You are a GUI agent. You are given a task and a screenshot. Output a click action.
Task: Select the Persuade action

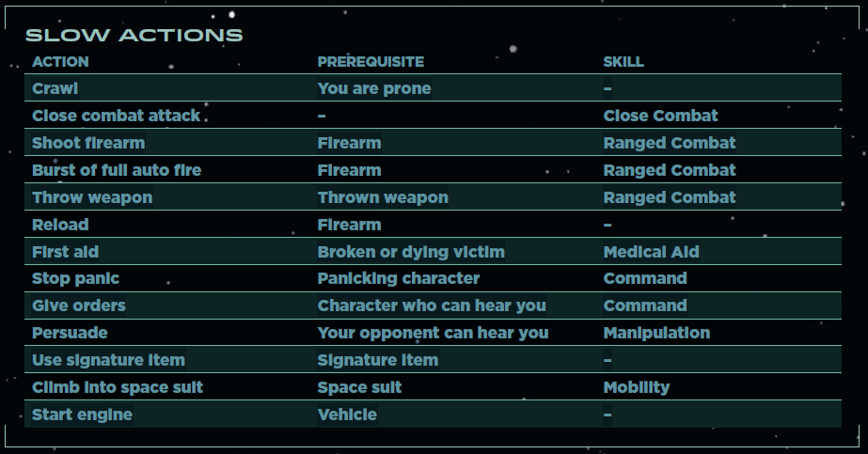tap(70, 333)
